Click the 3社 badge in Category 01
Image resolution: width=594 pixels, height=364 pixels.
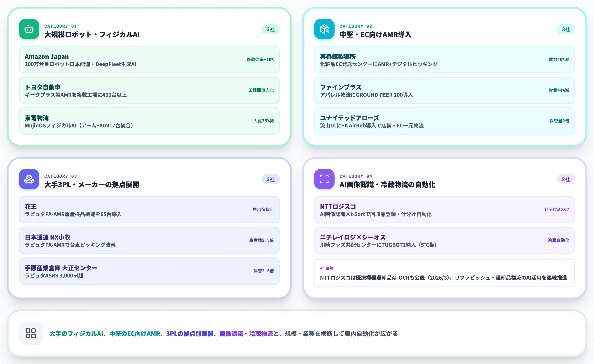coord(271,29)
